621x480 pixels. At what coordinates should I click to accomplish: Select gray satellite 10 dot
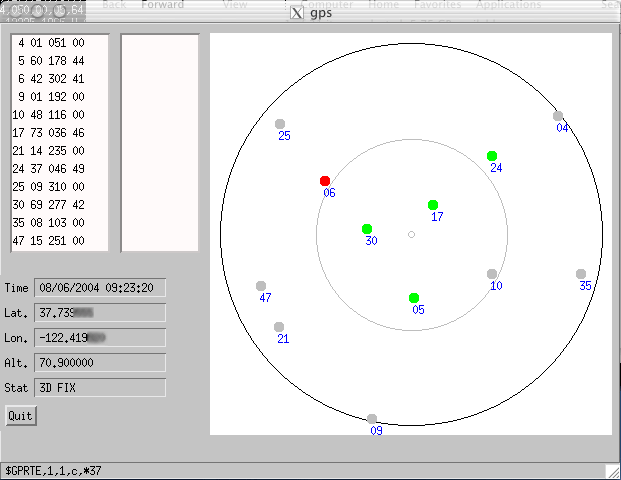point(492,274)
